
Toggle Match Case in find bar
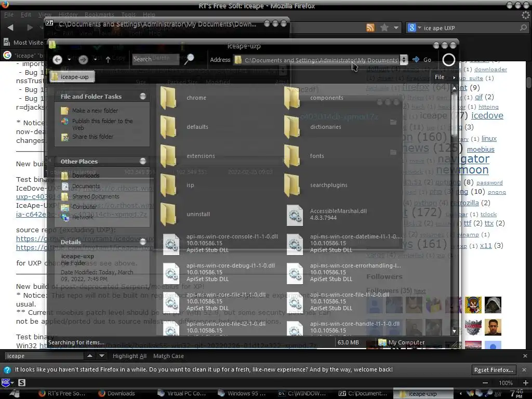pos(168,356)
